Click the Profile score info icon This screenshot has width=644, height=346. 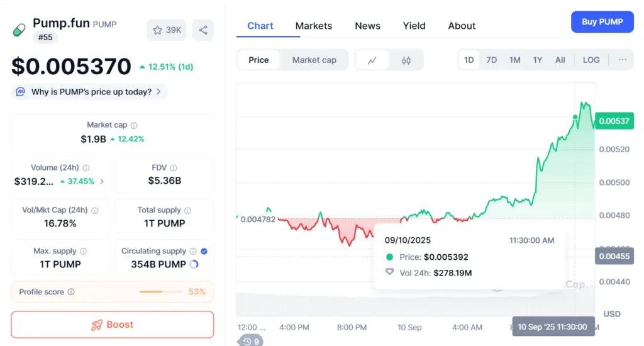tap(71, 292)
